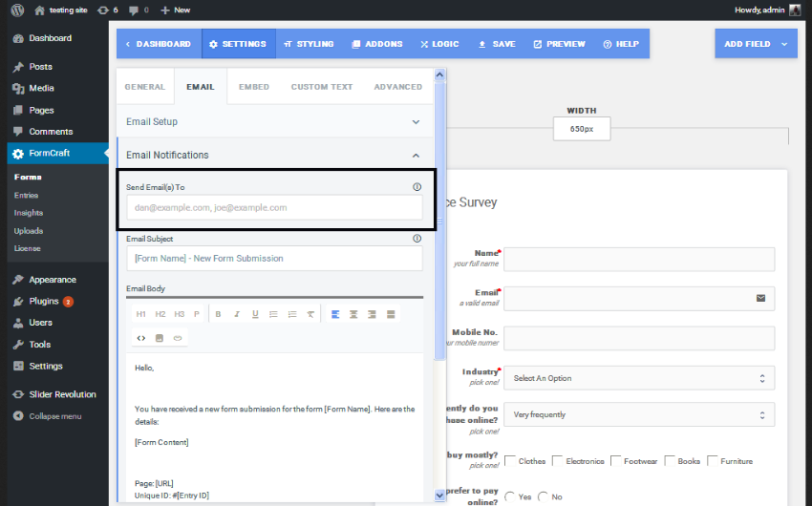Open Appearance in the sidebar
This screenshot has width=812, height=506.
point(53,280)
